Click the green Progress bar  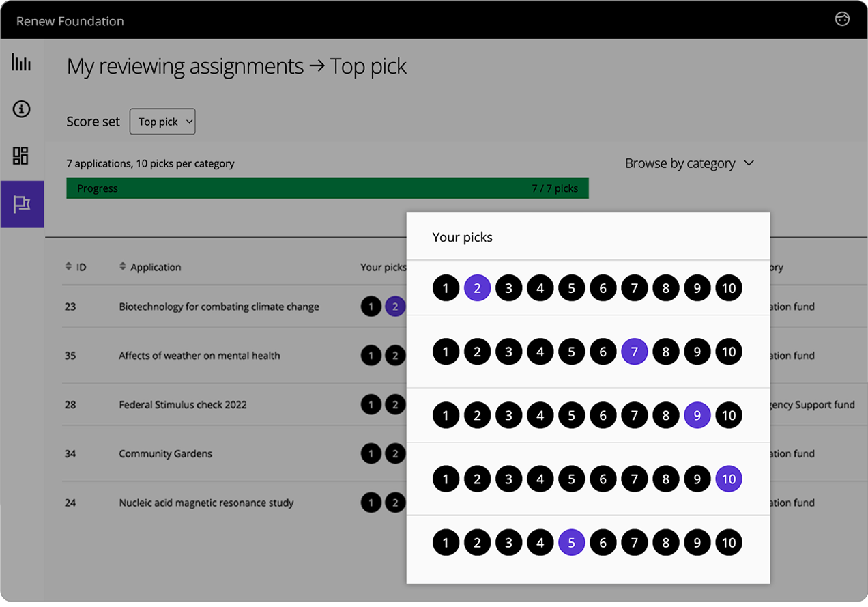click(327, 188)
